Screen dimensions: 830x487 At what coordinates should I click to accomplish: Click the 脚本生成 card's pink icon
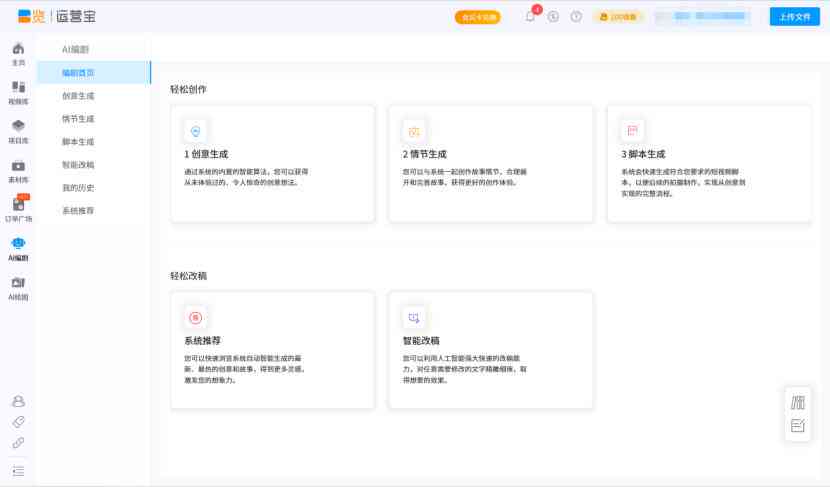point(632,131)
